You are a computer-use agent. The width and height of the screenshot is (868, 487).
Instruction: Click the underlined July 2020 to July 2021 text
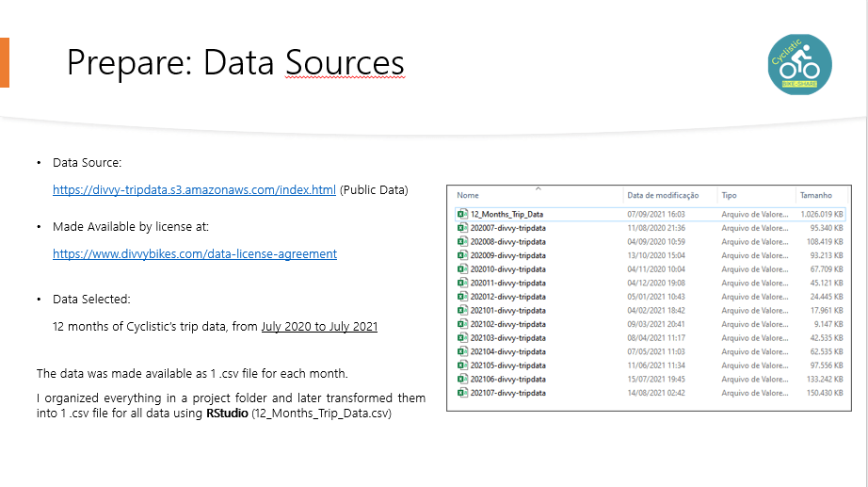pyautogui.click(x=319, y=326)
